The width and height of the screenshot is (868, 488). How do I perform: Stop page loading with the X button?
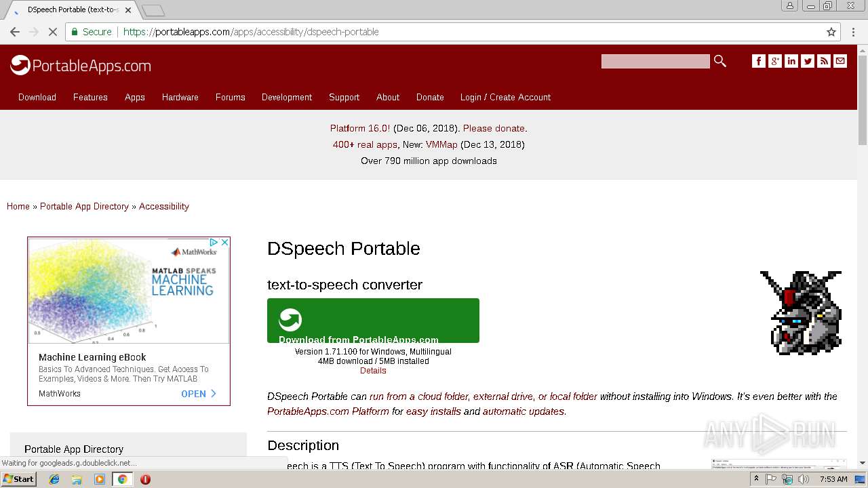coord(52,32)
